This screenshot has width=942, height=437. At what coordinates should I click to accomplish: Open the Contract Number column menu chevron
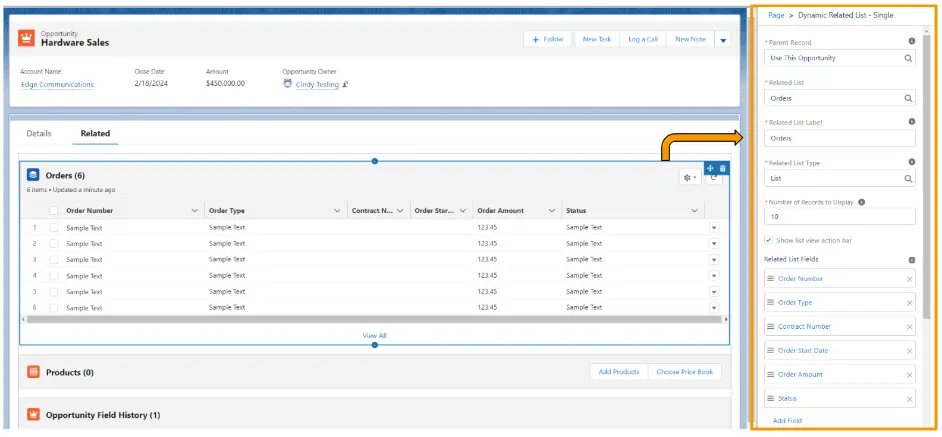click(400, 211)
